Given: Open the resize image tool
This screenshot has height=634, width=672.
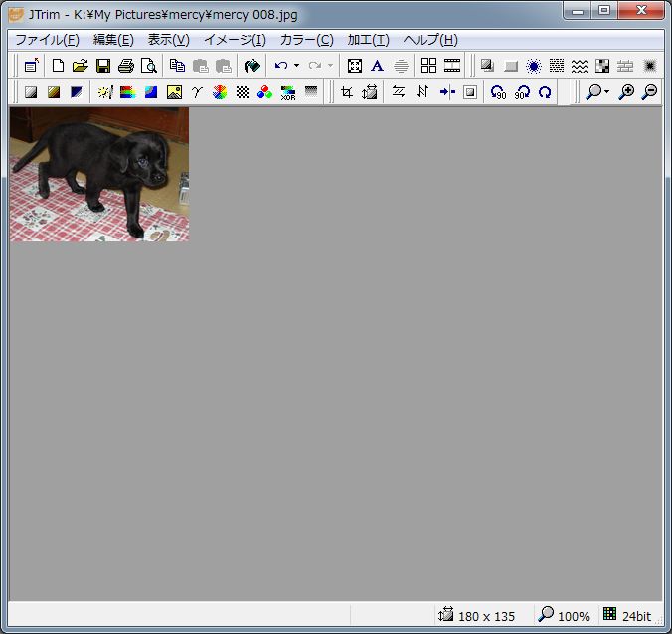Looking at the screenshot, I should (x=369, y=92).
